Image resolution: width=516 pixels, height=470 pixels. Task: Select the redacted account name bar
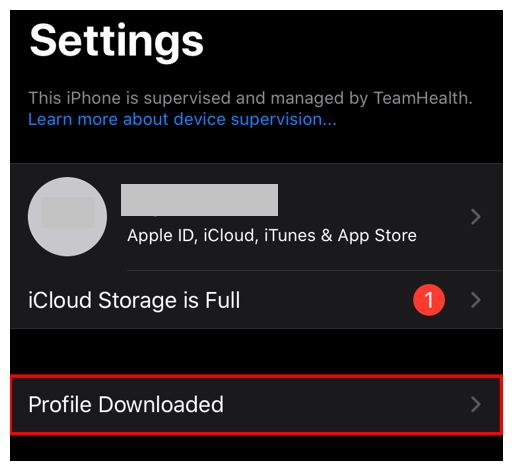(199, 200)
